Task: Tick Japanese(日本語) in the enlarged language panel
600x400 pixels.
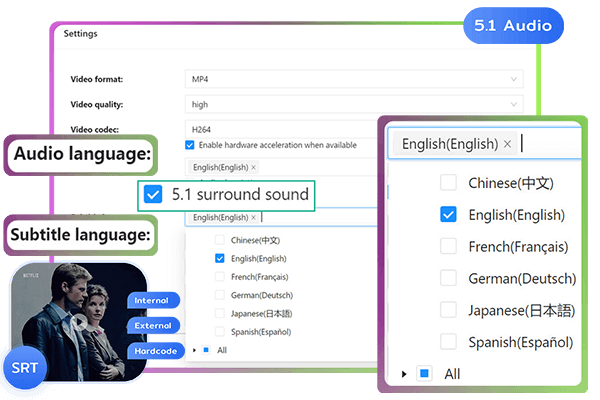Action: click(x=448, y=309)
